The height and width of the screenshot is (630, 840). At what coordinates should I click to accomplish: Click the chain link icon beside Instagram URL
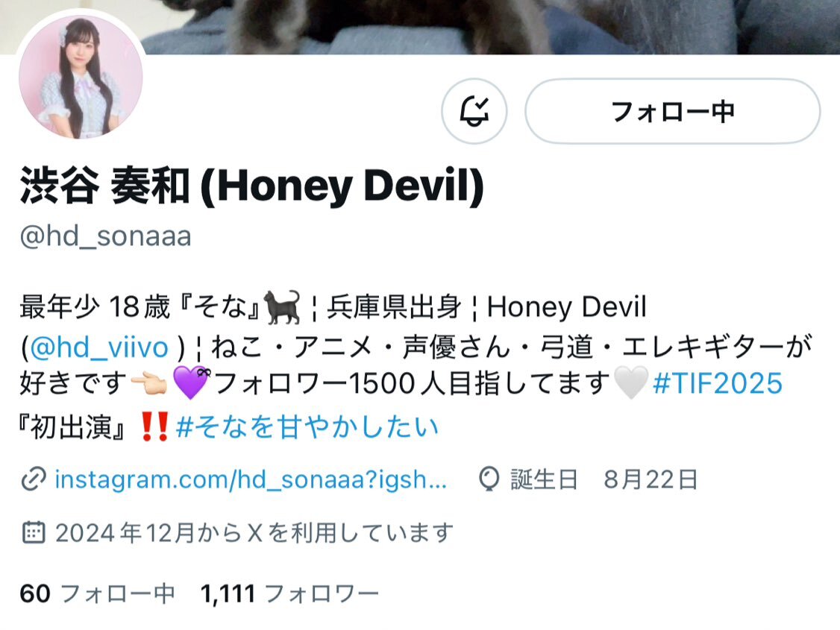click(x=34, y=479)
